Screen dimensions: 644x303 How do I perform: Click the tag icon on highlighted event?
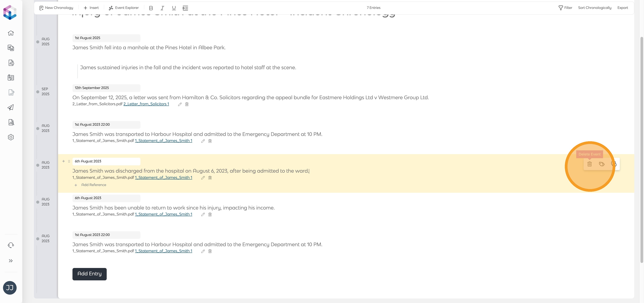pos(602,164)
